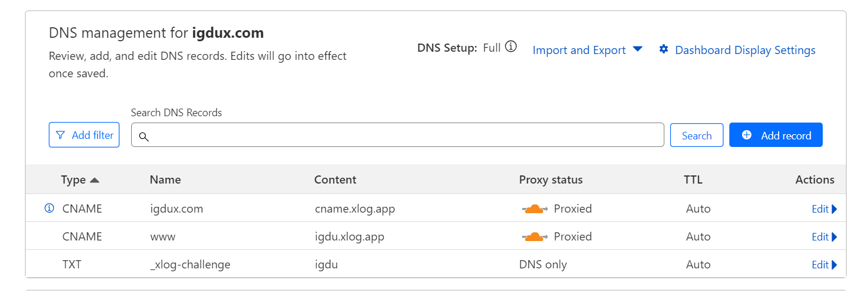868x291 pixels.
Task: Click the info icon beside DNS Setup Full
Action: [511, 47]
